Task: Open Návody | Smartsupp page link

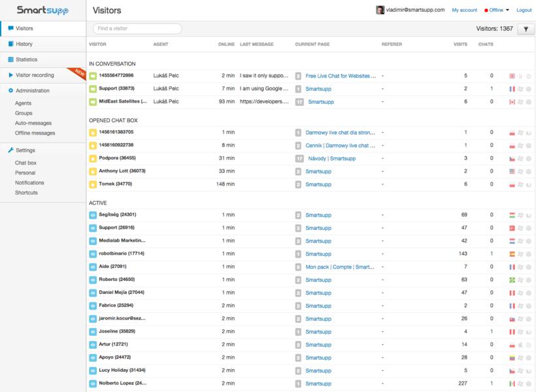Action: click(x=331, y=159)
